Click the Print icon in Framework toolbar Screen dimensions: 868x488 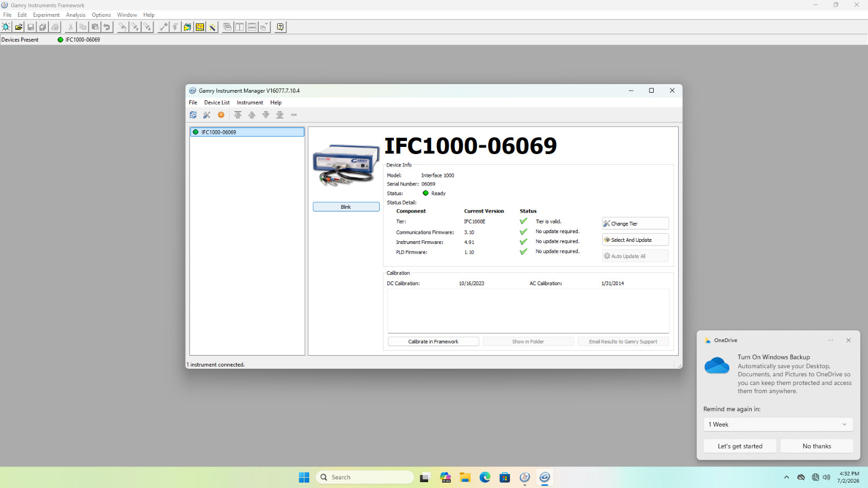click(55, 27)
